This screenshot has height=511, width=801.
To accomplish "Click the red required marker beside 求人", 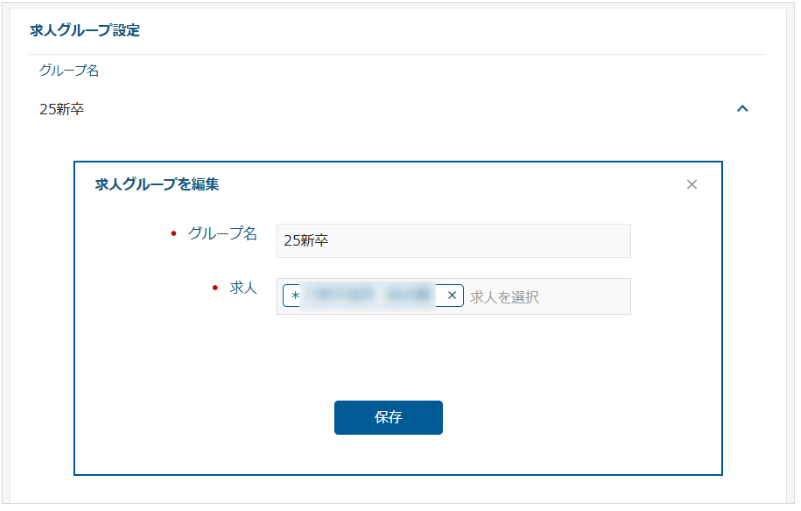I will click(215, 288).
